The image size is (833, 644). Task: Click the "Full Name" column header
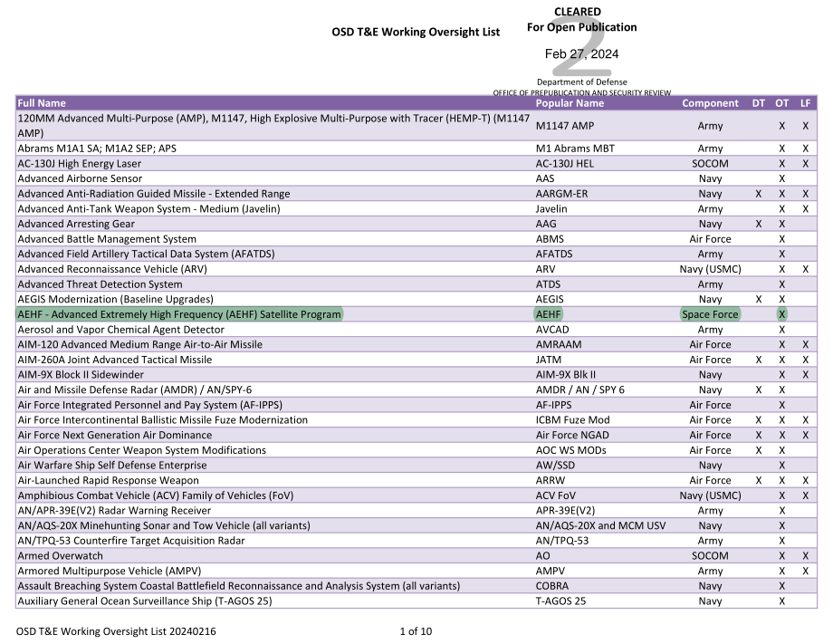[x=42, y=103]
